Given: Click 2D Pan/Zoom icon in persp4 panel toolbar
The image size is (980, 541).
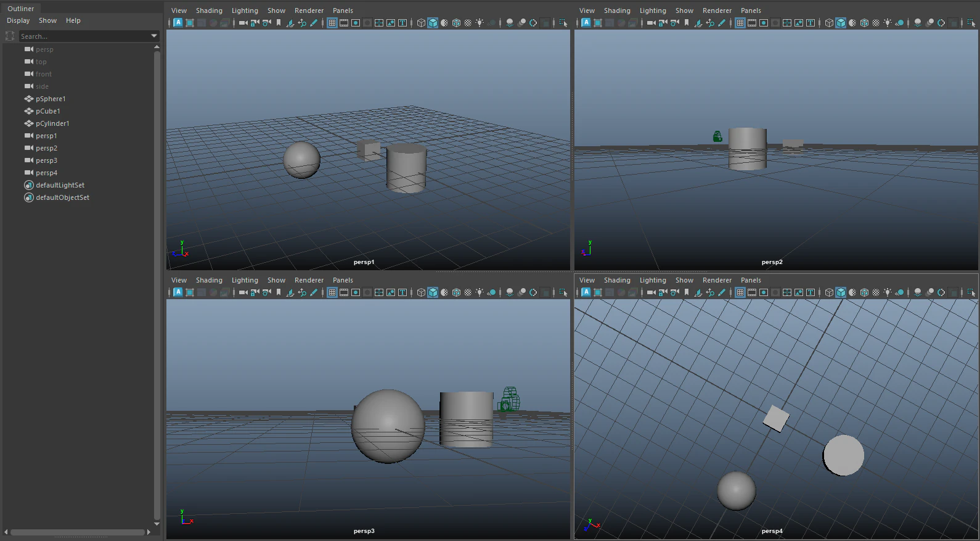Looking at the screenshot, I should click(x=710, y=292).
